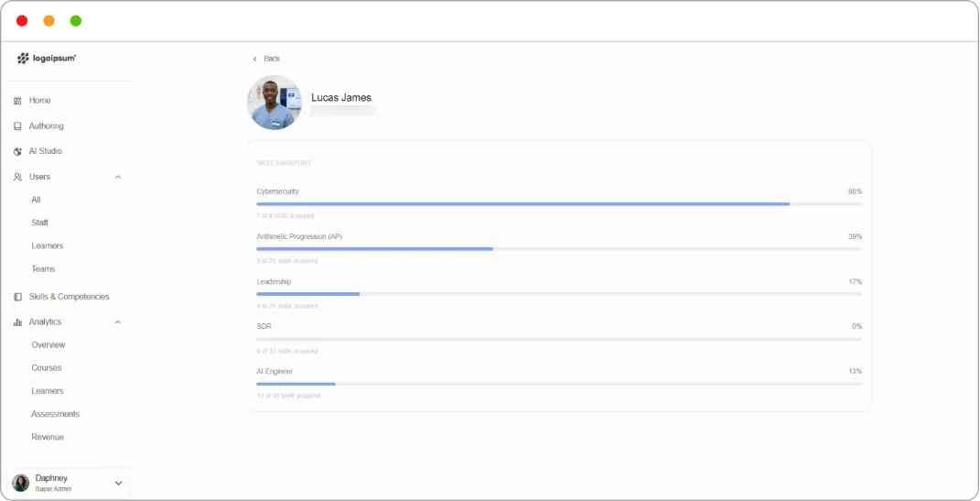Open the Home menu item

(40, 100)
